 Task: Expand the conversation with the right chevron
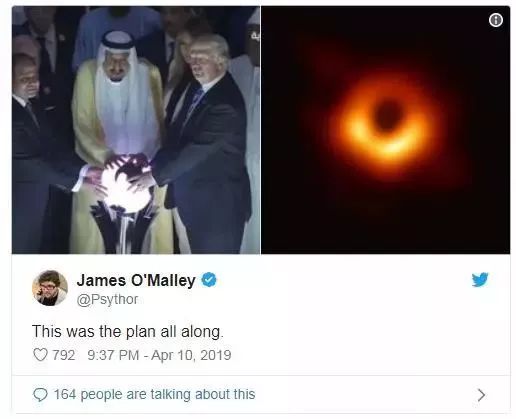pos(481,395)
